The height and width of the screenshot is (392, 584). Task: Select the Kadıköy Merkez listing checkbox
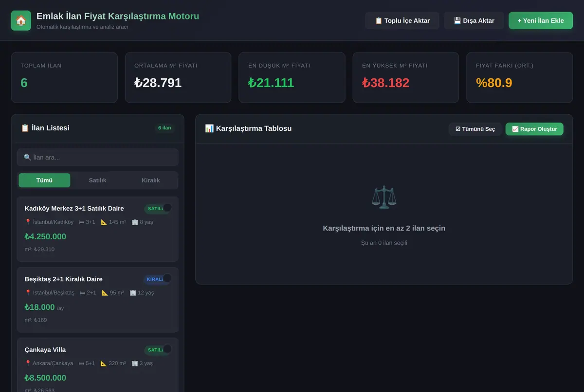[x=167, y=208]
